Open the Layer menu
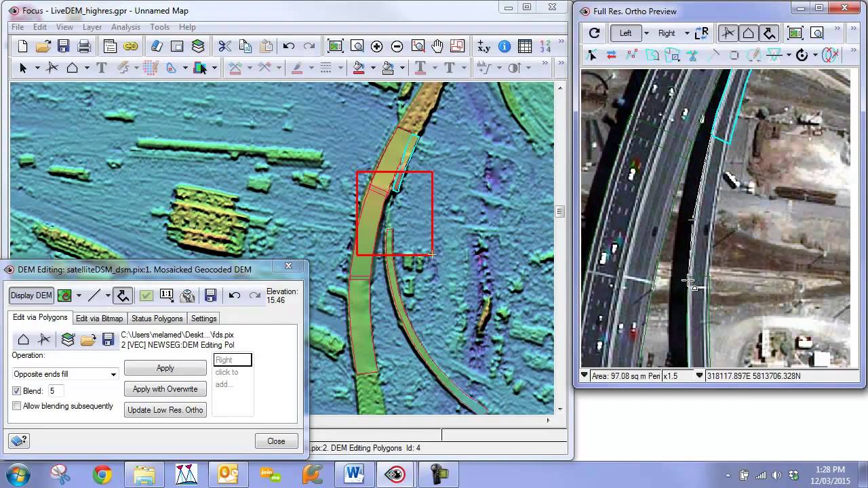The height and width of the screenshot is (488, 868). coord(92,27)
